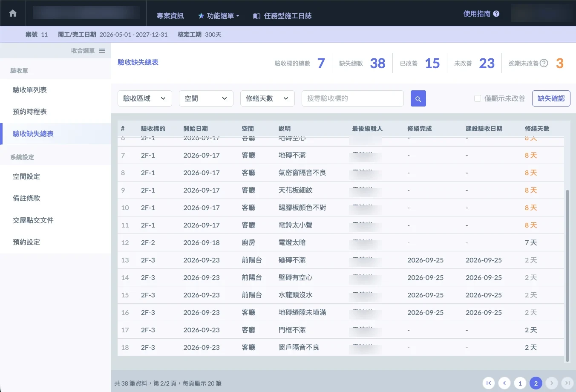Click the 使用指南 question mark icon
Viewport: 576px width, 392px height.
coord(496,14)
